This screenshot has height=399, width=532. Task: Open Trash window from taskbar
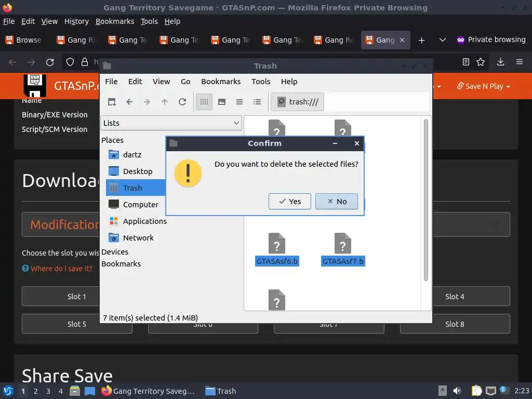point(221,391)
